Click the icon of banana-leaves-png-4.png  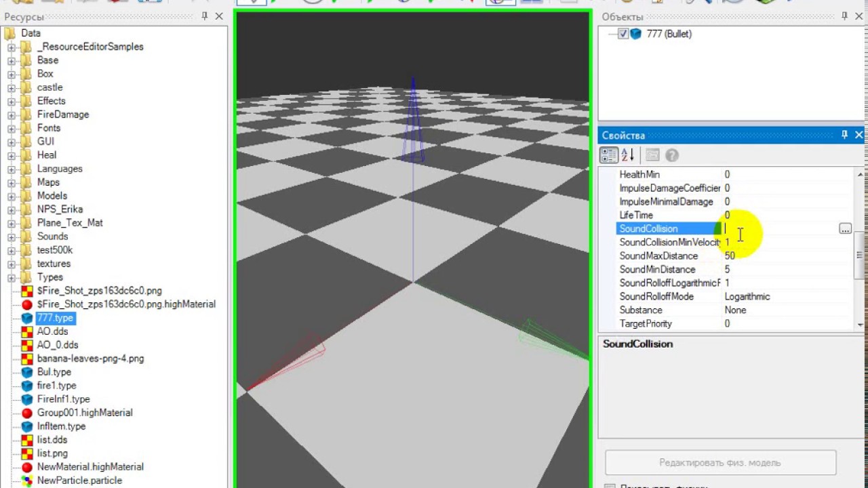pos(27,359)
